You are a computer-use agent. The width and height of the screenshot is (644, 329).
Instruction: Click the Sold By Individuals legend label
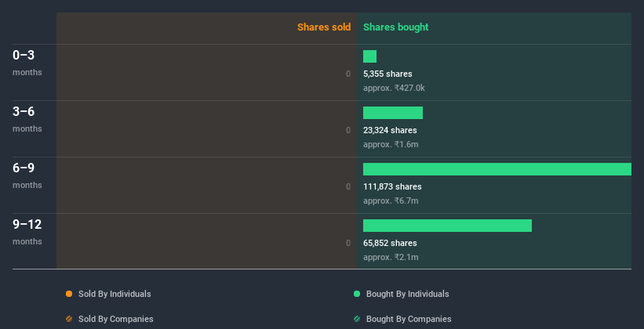(x=115, y=294)
